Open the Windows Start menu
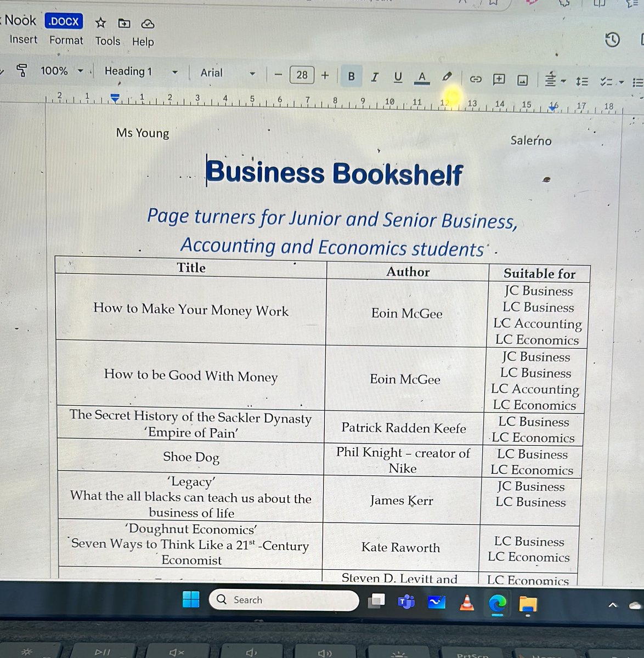This screenshot has height=658, width=644. click(191, 599)
